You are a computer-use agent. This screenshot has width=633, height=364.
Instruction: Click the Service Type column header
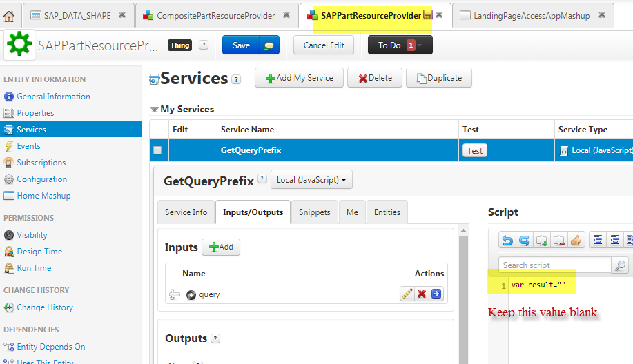(x=583, y=130)
